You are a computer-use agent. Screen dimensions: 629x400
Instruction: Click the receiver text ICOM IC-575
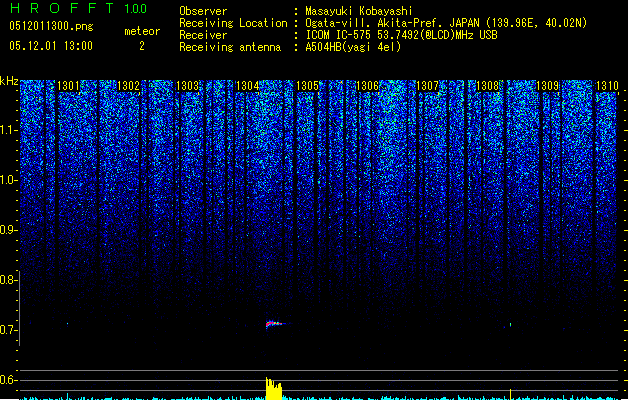pos(339,35)
